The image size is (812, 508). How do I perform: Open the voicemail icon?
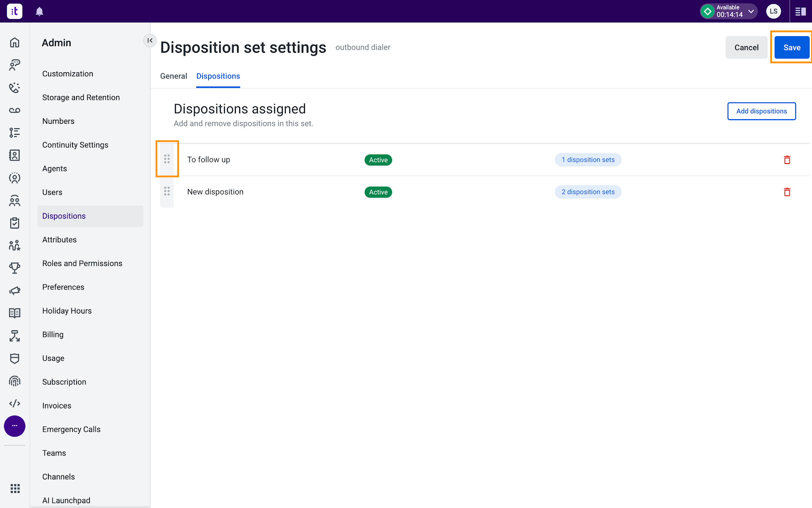pos(15,110)
